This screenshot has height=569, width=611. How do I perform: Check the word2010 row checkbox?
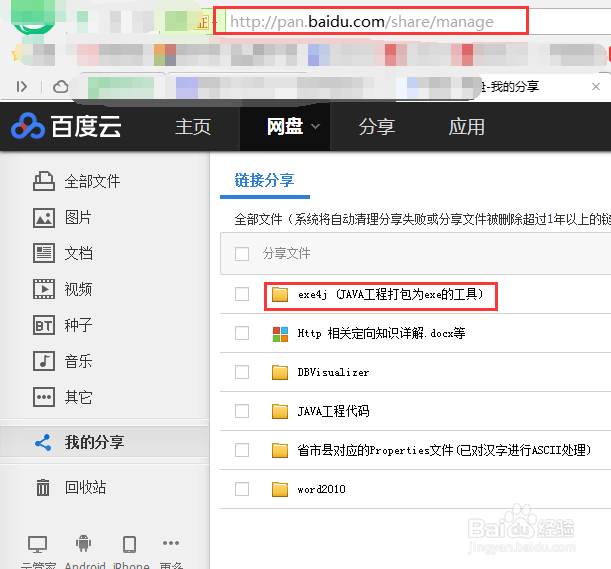click(242, 489)
